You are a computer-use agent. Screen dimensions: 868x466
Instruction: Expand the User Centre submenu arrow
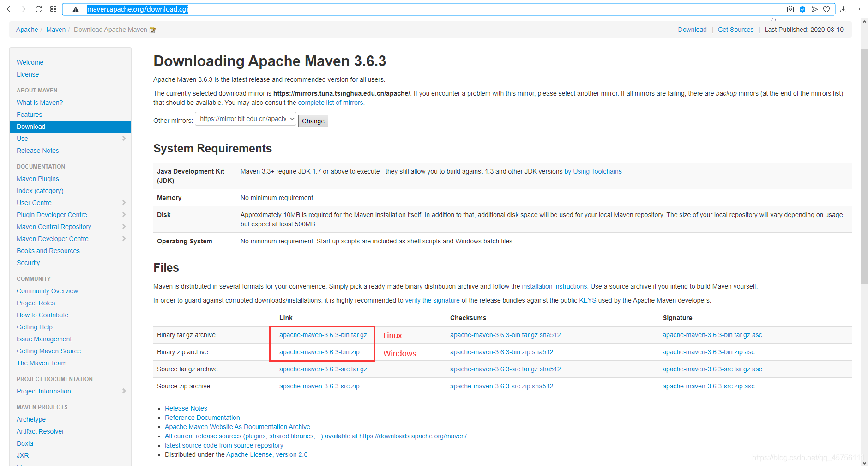point(124,203)
